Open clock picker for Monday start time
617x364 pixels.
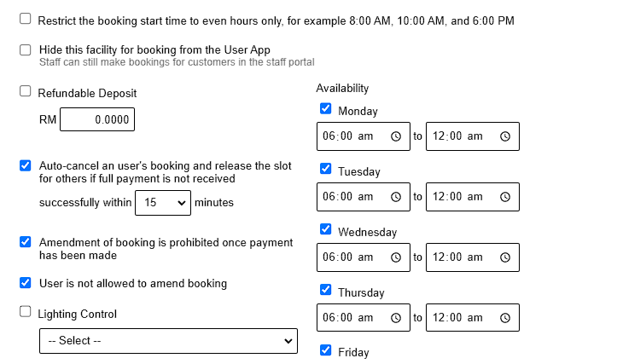pyautogui.click(x=395, y=136)
